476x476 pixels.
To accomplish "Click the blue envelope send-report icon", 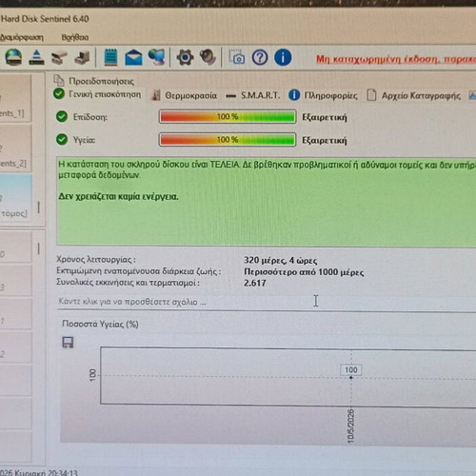I will point(133,57).
